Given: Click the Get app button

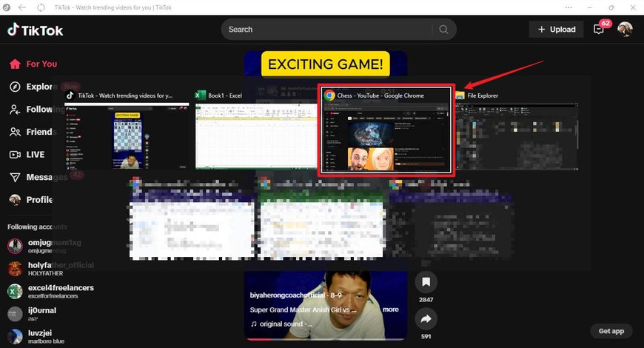Looking at the screenshot, I should [611, 331].
